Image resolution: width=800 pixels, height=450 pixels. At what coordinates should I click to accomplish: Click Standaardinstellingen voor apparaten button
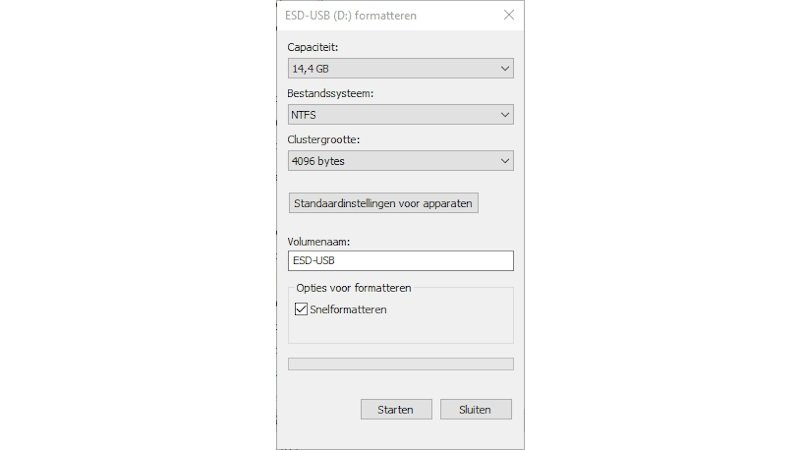point(383,203)
